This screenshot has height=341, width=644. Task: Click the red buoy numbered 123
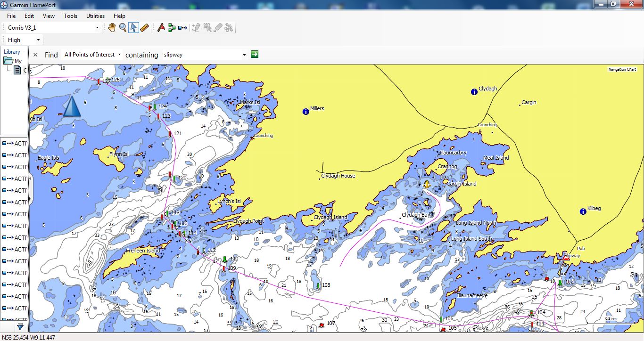point(159,116)
